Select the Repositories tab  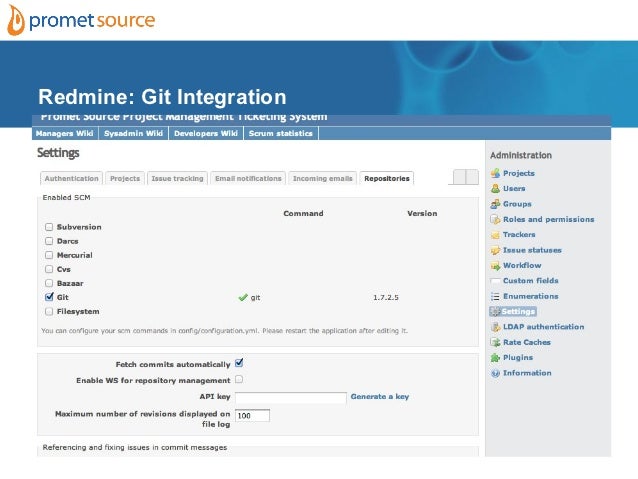pyautogui.click(x=387, y=178)
